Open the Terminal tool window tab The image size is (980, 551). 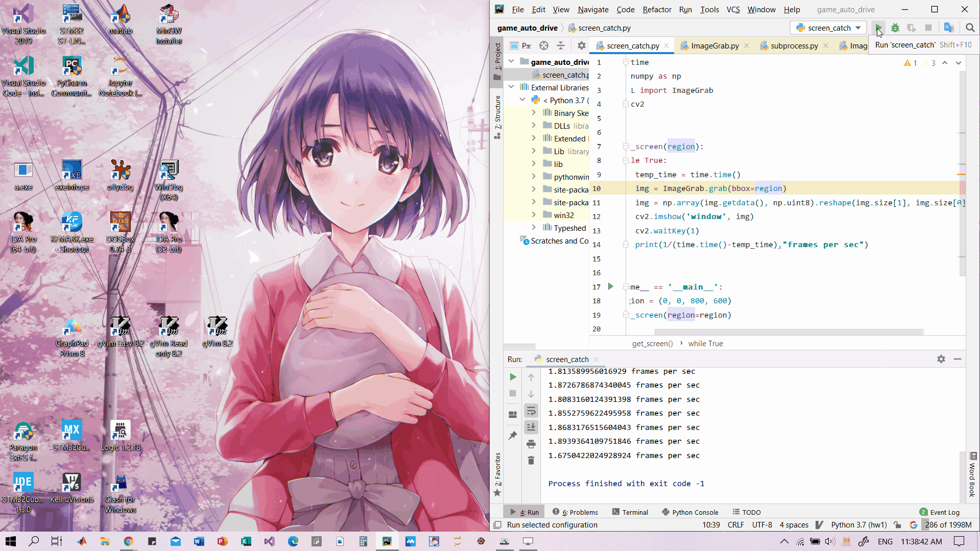630,512
